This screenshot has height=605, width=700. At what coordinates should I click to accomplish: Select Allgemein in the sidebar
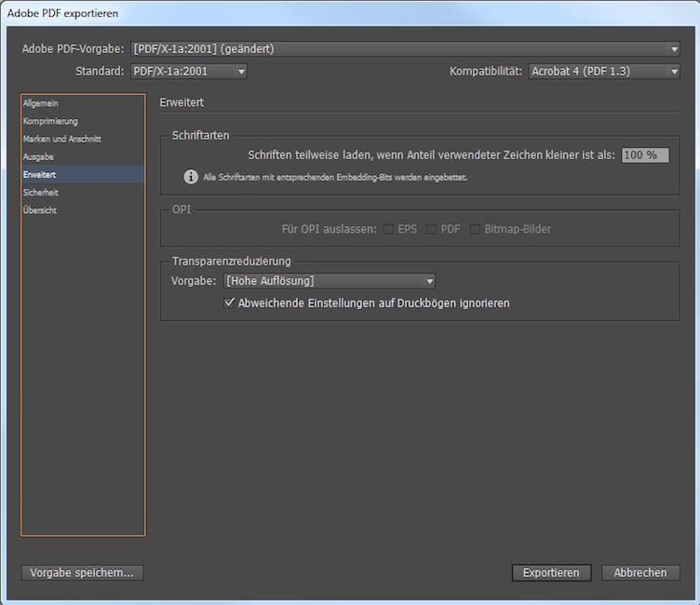82,103
